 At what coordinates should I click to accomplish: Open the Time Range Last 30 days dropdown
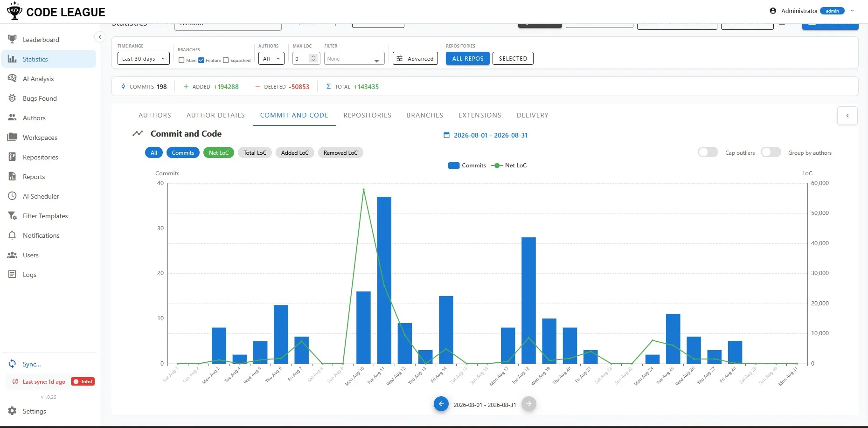pos(144,58)
